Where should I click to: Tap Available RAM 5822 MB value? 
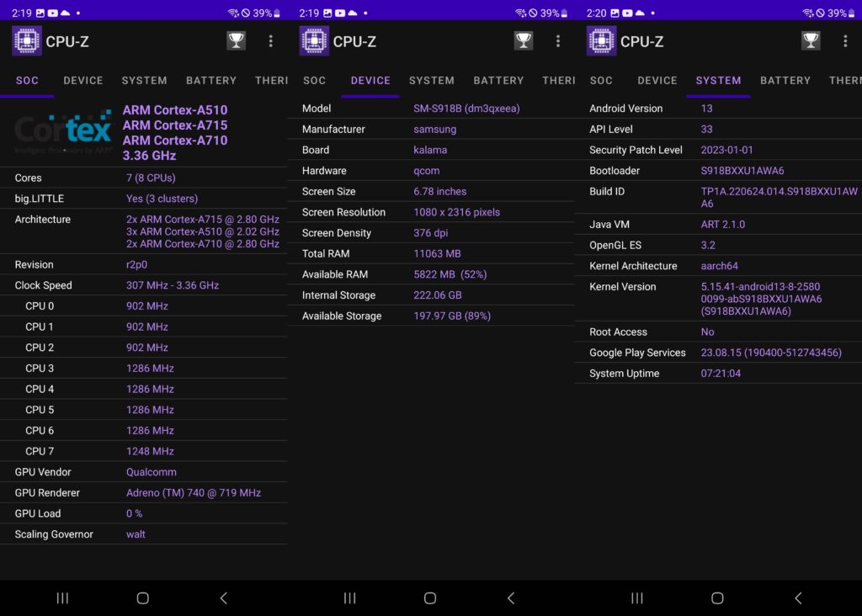(450, 274)
